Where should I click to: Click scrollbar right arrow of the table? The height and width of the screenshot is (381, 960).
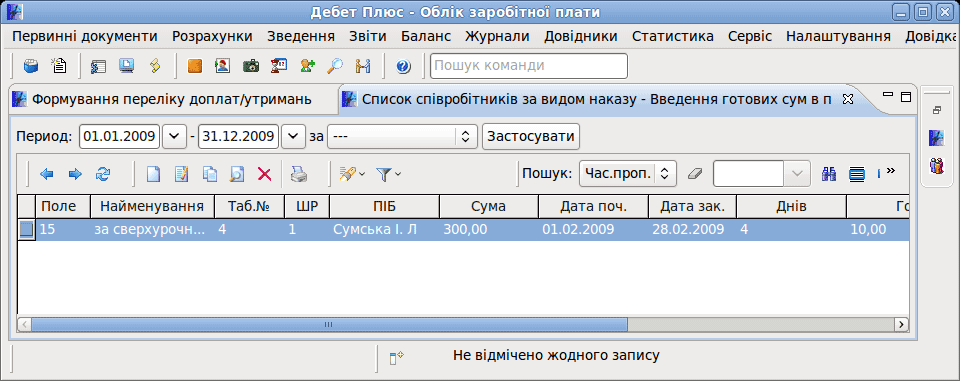(x=901, y=324)
